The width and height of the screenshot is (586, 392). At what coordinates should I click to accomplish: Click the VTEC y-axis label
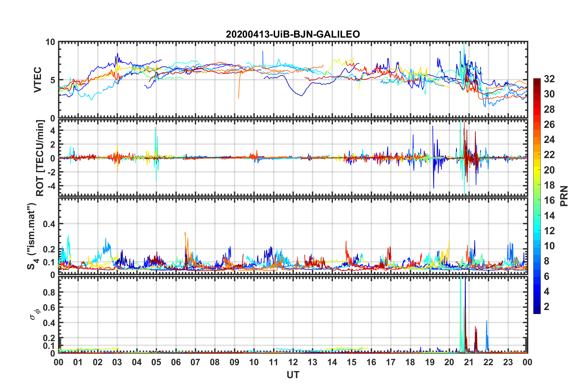[38, 80]
